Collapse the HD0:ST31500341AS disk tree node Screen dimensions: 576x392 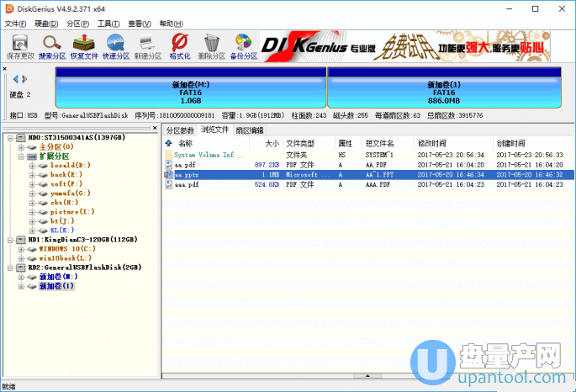point(9,136)
